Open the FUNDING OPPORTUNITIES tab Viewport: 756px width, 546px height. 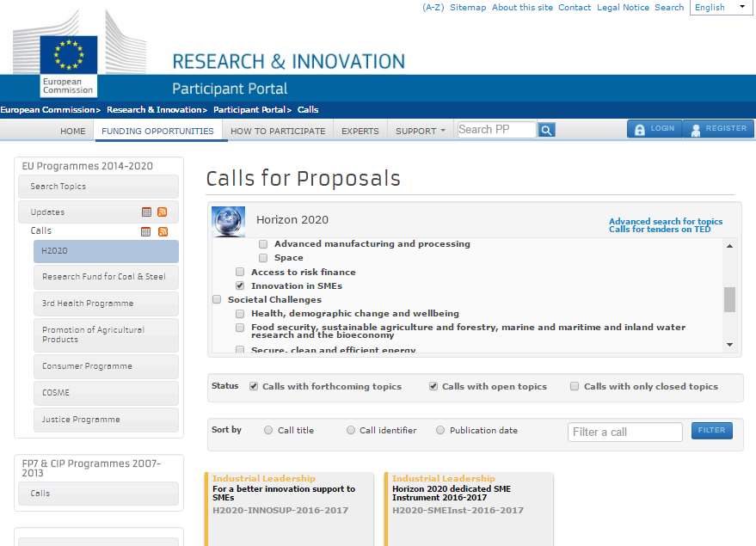coord(157,131)
